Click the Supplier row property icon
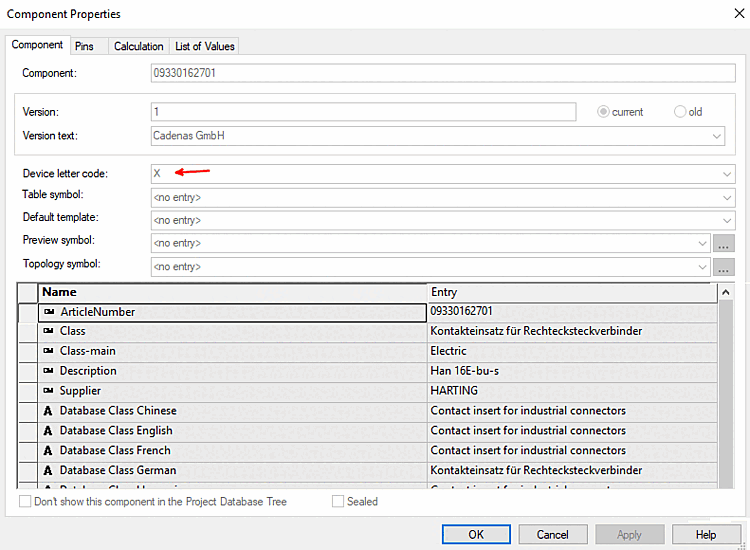Image resolution: width=750 pixels, height=550 pixels. [x=49, y=391]
